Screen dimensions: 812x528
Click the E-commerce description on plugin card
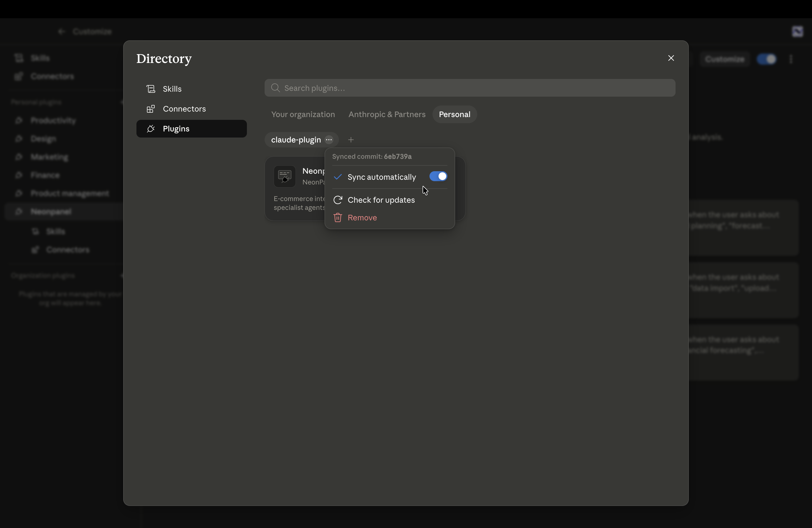[x=299, y=203]
